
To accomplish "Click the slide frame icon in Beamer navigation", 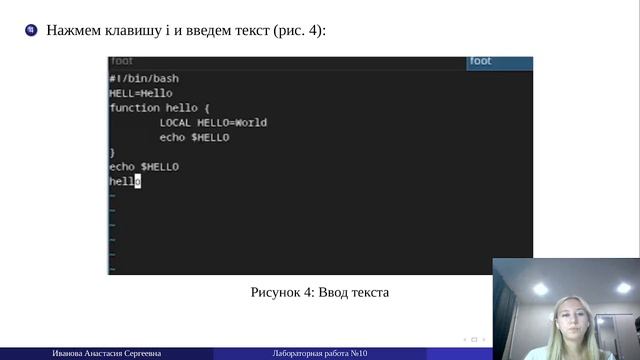I will pos(474,340).
